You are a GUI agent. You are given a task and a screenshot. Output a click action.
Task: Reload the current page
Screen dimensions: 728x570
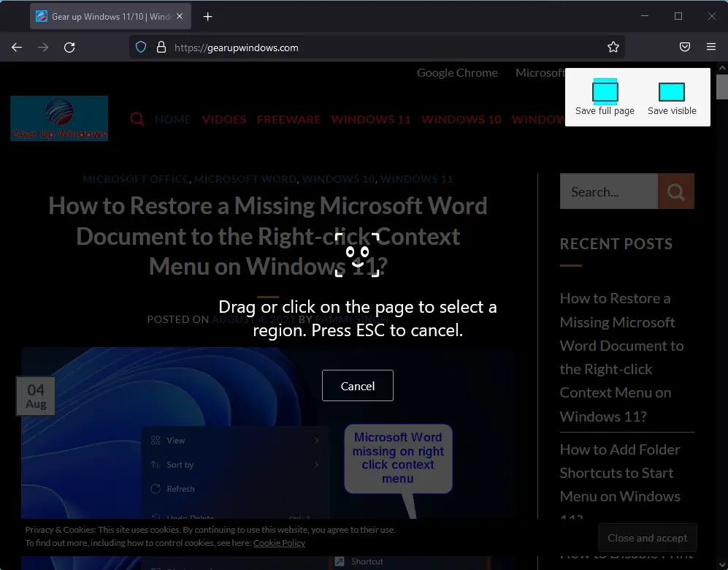point(69,47)
